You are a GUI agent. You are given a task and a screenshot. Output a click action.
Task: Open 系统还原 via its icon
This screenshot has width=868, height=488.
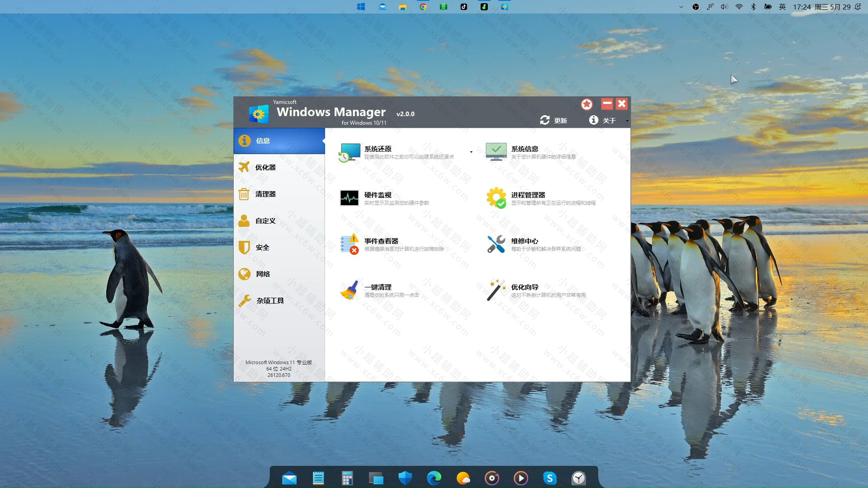(350, 152)
